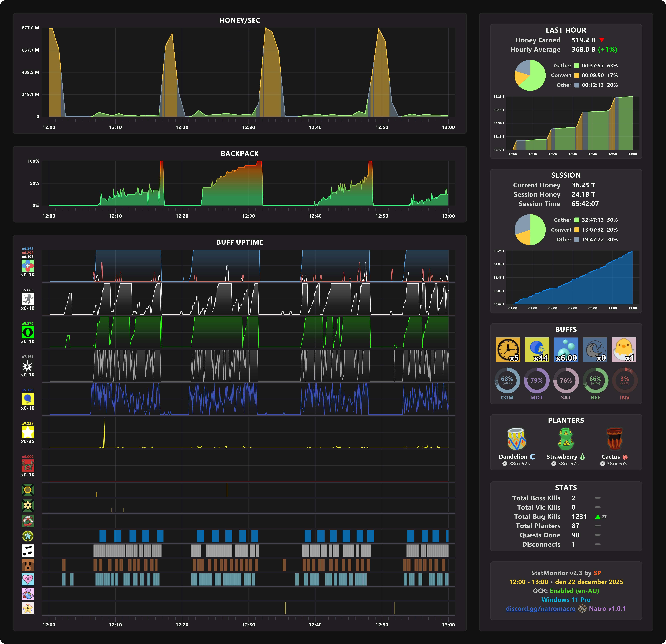This screenshot has width=666, height=644.
Task: Click the running figure haste icon
Action: [28, 299]
